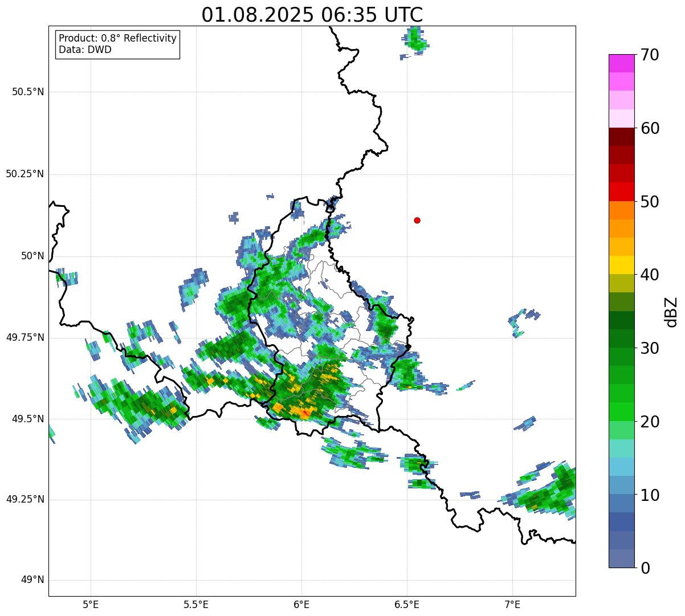The width and height of the screenshot is (685, 616).
Task: Click the 'dBZ' colorbar axis label
Action: click(x=671, y=312)
